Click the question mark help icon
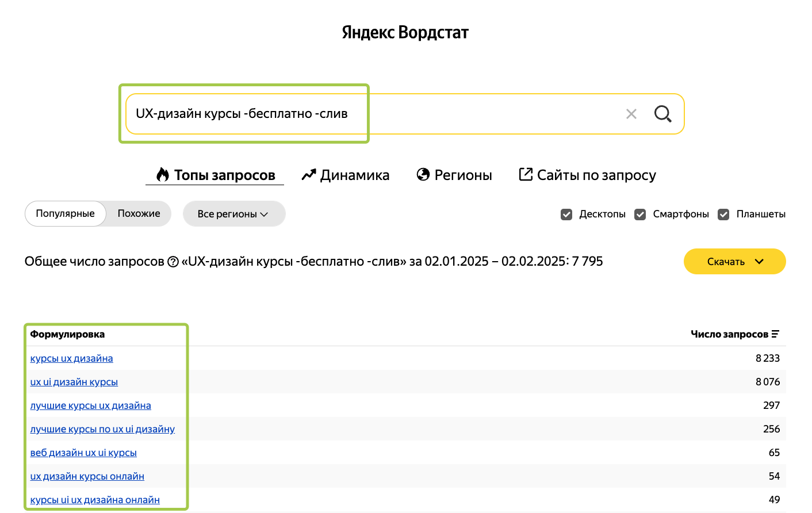The image size is (812, 513). (173, 262)
